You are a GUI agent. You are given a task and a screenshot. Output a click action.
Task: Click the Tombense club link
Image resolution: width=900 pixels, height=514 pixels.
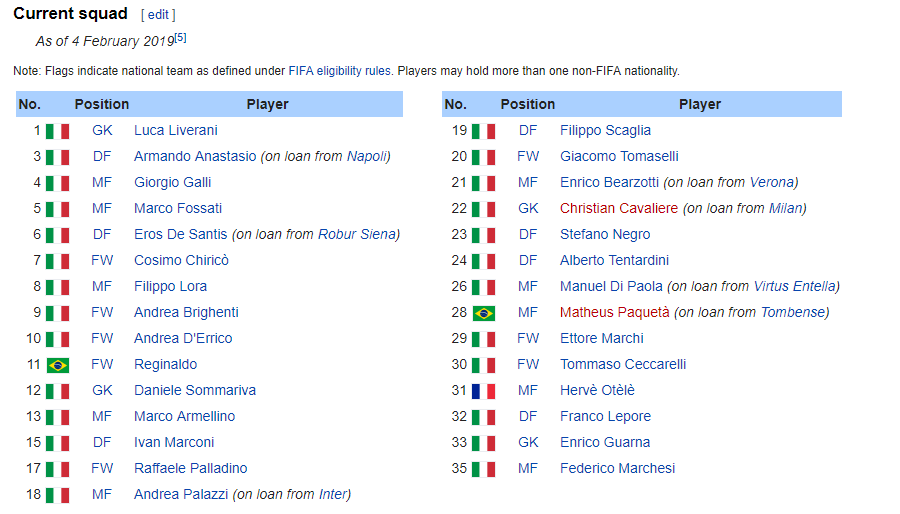tap(792, 312)
